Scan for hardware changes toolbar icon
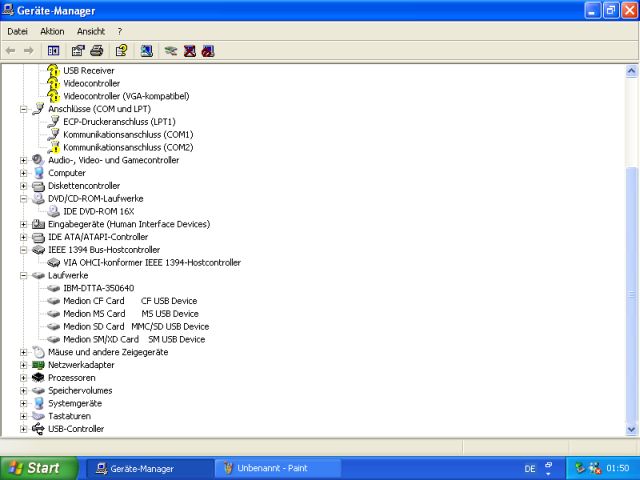640x480 pixels. 147,51
